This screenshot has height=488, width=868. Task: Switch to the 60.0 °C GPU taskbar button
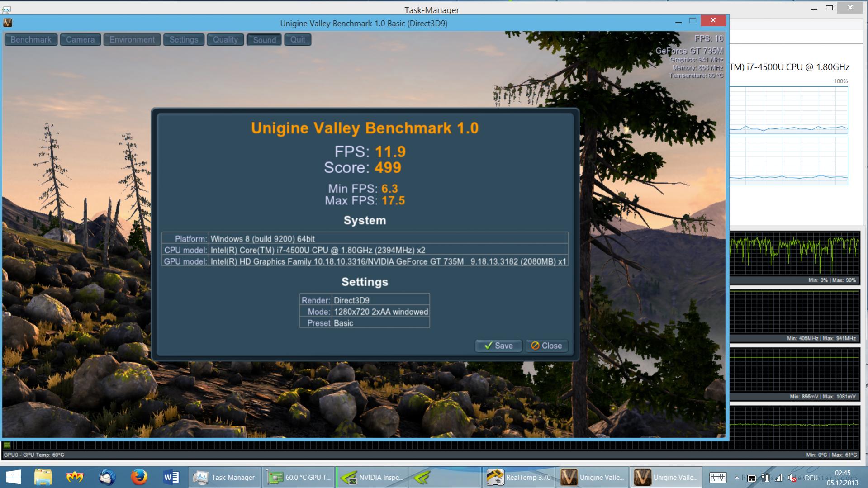299,477
